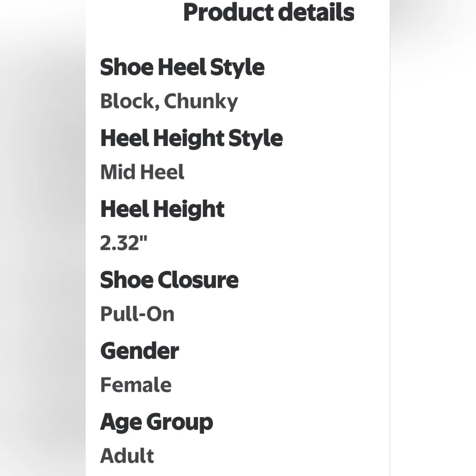The width and height of the screenshot is (476, 476).
Task: Click the "Block" heel style value
Action: click(x=126, y=101)
